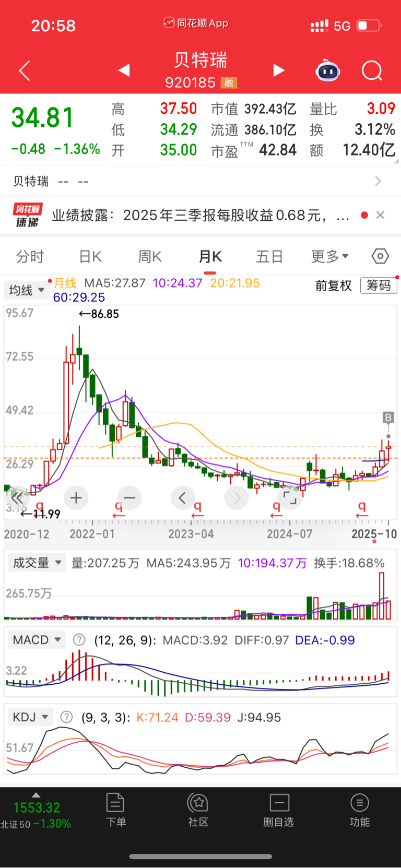Tap the B buy marker on chart
This screenshot has width=401, height=868.
(x=388, y=418)
